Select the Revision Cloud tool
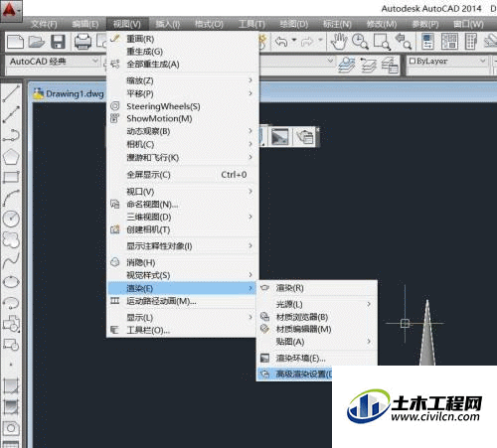The image size is (497, 448). pos(11,239)
